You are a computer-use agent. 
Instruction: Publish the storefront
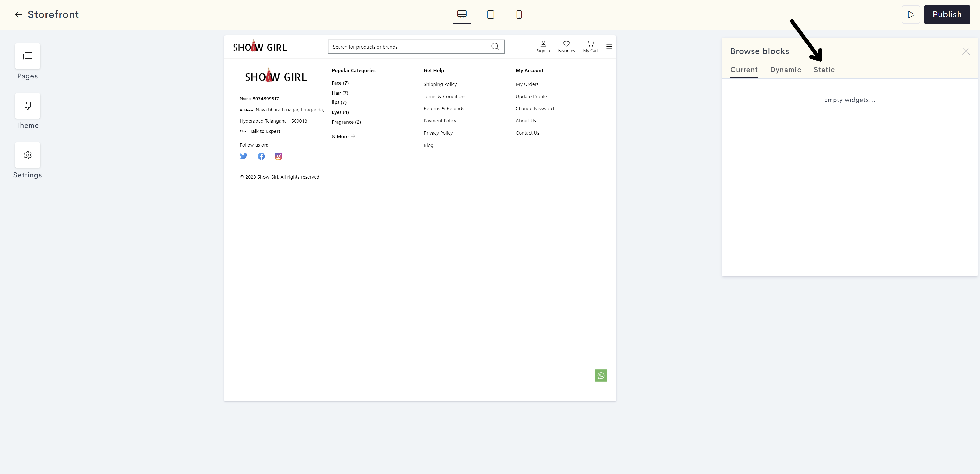947,15
